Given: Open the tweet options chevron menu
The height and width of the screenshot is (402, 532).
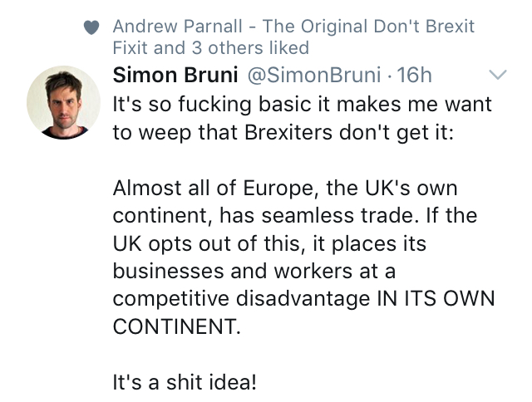Looking at the screenshot, I should click(497, 76).
